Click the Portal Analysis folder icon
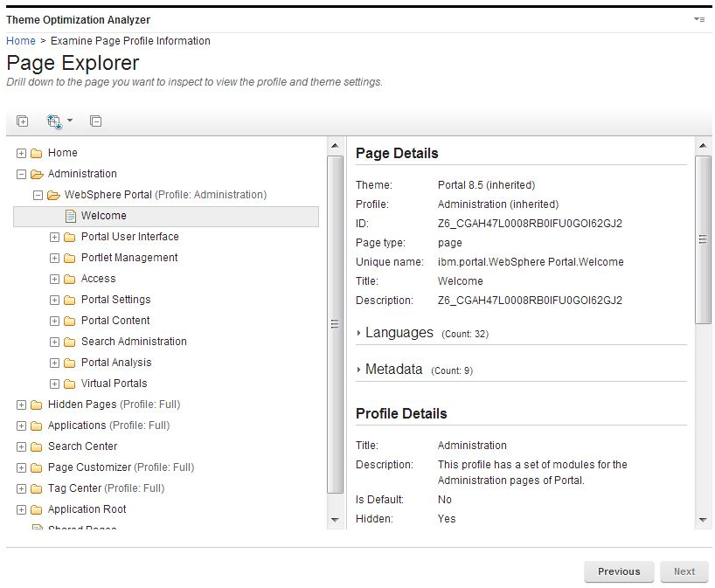This screenshot has width=715, height=588. (x=70, y=363)
